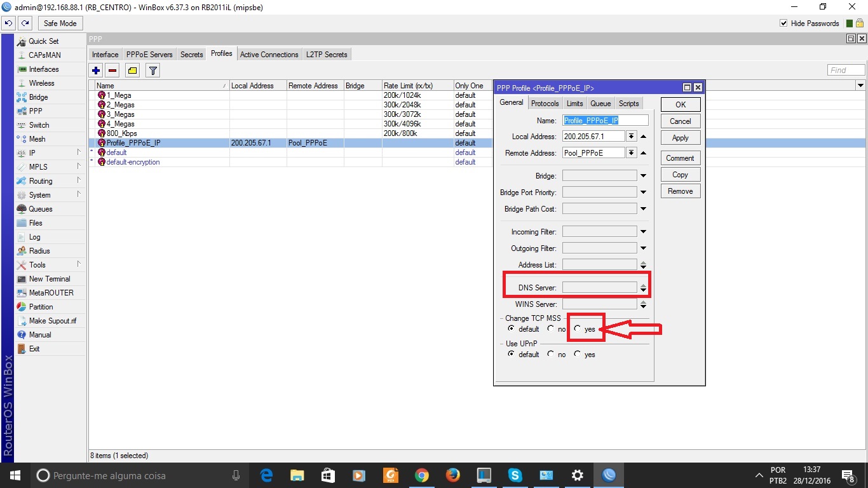Viewport: 868px width, 488px height.
Task: Click the Name input field
Action: [x=606, y=120]
